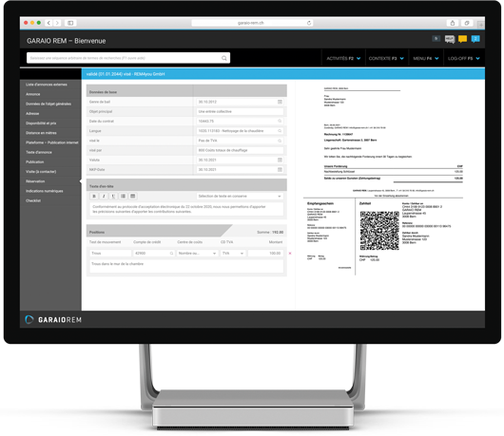The width and height of the screenshot is (504, 436).
Task: Open calendar picker for Genre de bail
Action: click(280, 102)
